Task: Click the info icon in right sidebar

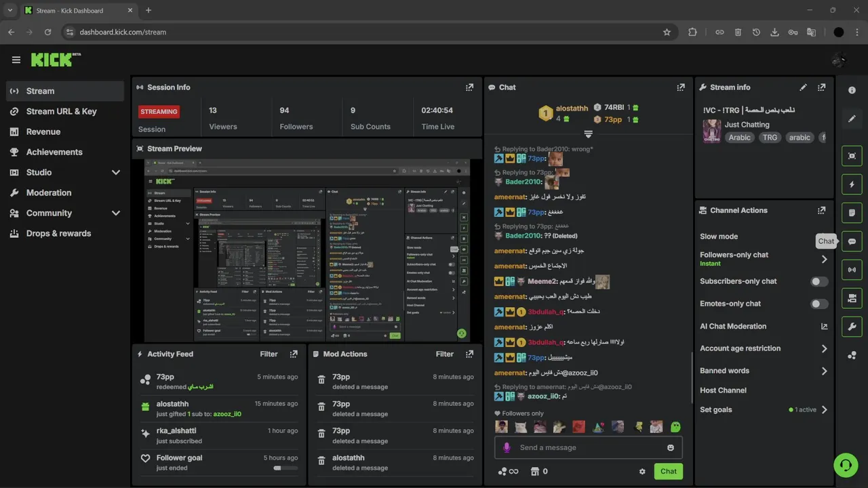Action: (x=852, y=90)
